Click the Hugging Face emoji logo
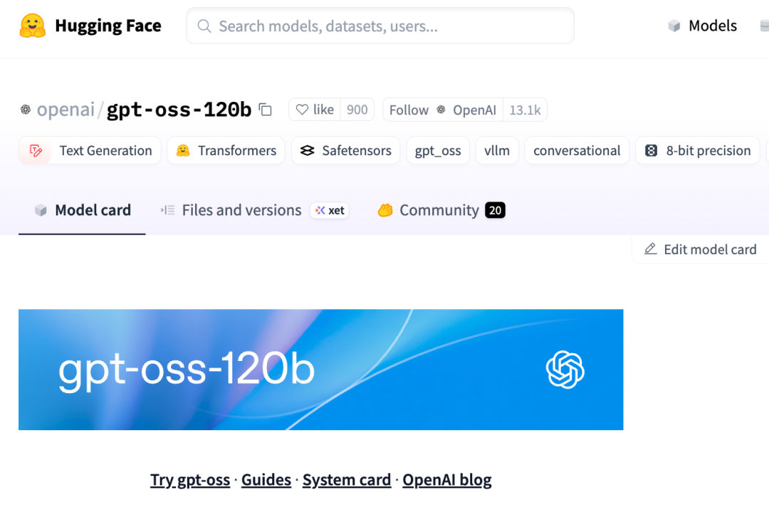769x532 pixels. click(33, 26)
